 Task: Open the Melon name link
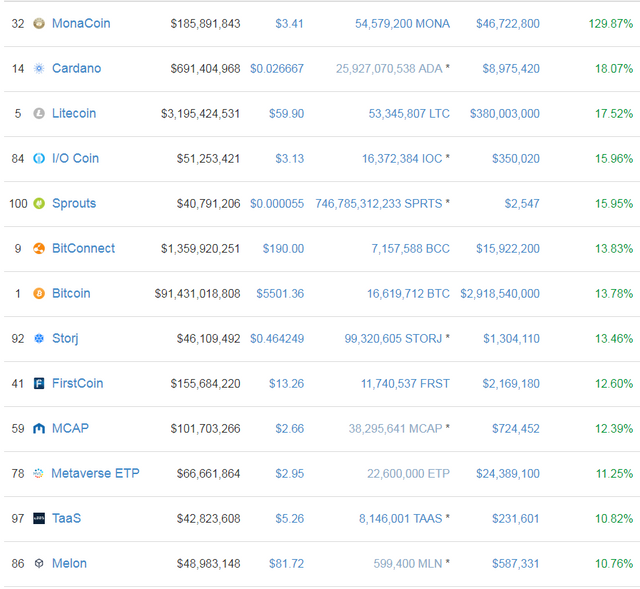[69, 564]
